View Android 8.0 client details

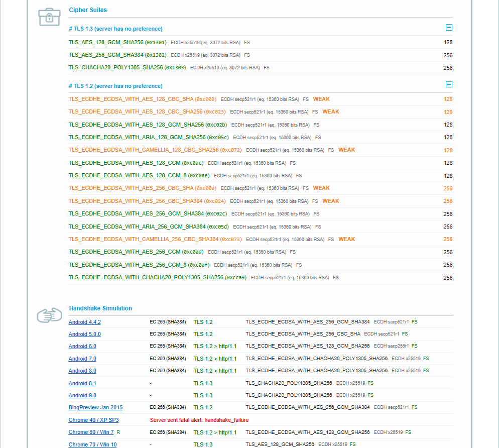pos(82,371)
